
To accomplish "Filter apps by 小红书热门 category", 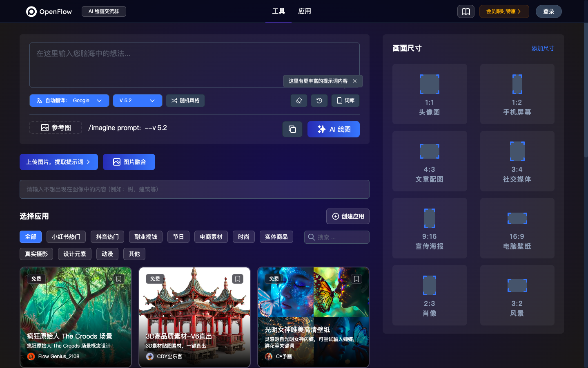I will click(x=66, y=237).
